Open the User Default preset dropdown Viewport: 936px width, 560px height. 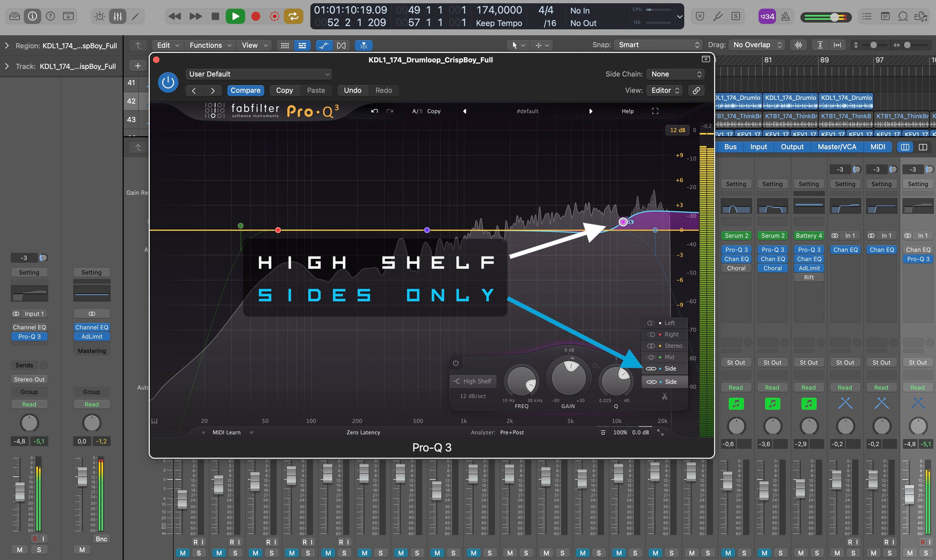click(x=258, y=74)
